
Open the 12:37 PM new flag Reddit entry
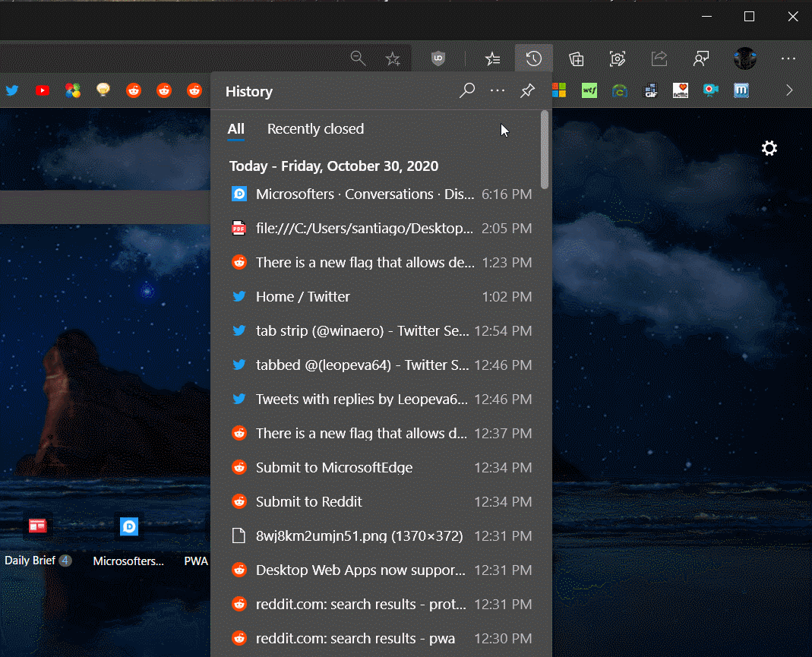[x=381, y=434]
